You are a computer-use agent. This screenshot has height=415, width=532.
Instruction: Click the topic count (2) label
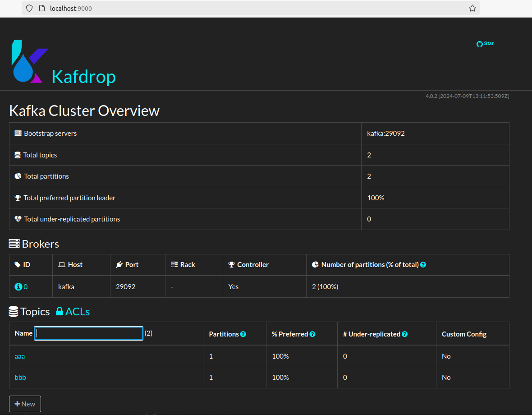(x=148, y=333)
